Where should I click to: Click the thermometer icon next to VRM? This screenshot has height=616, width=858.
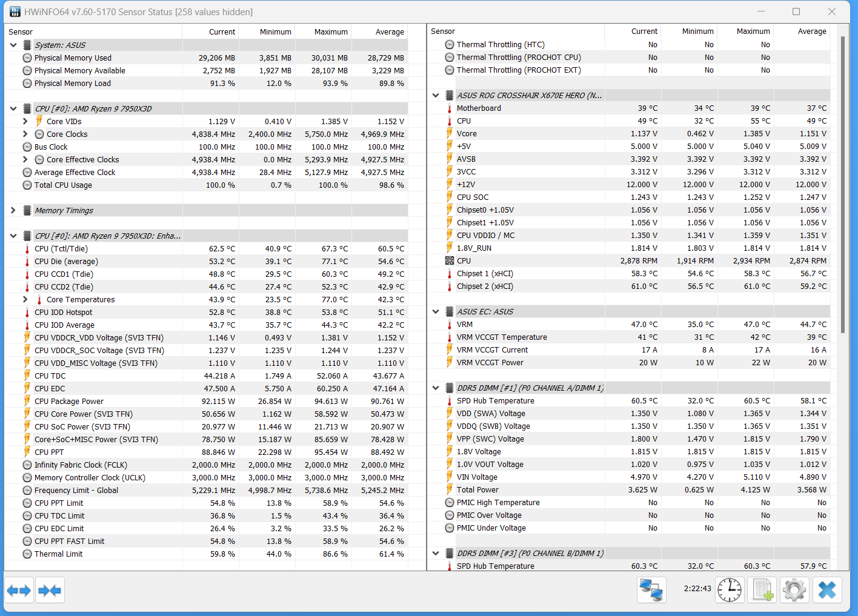pyautogui.click(x=450, y=324)
